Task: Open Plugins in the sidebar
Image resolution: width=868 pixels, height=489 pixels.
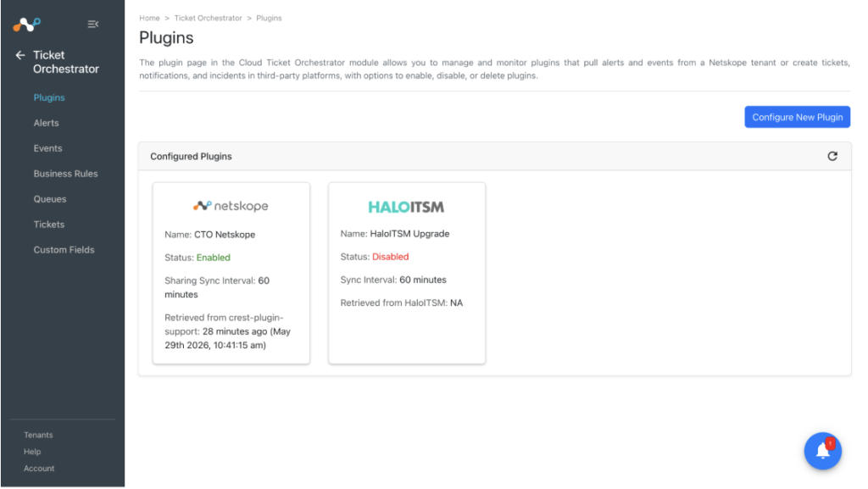Action: 49,97
